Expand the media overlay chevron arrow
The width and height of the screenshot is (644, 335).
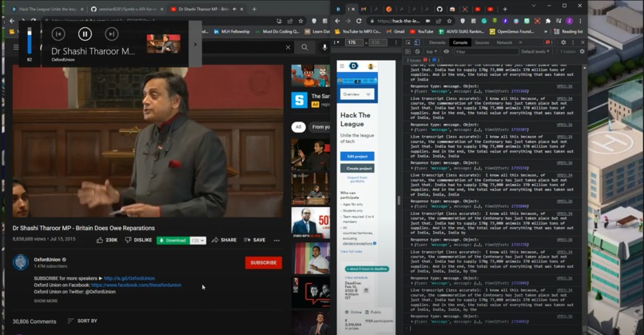[x=195, y=44]
